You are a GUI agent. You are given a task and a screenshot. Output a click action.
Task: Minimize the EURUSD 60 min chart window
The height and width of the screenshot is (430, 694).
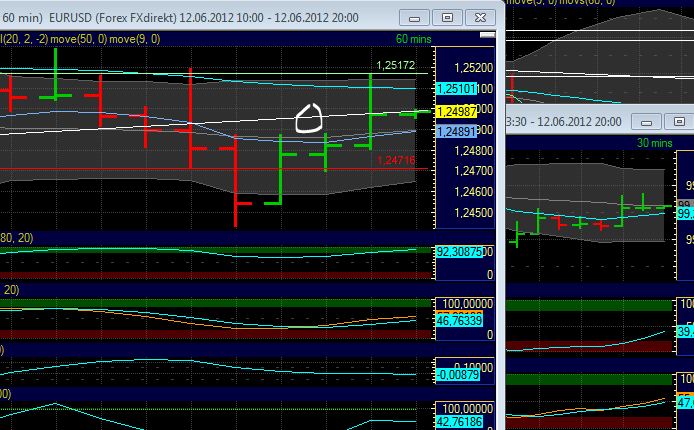point(414,18)
